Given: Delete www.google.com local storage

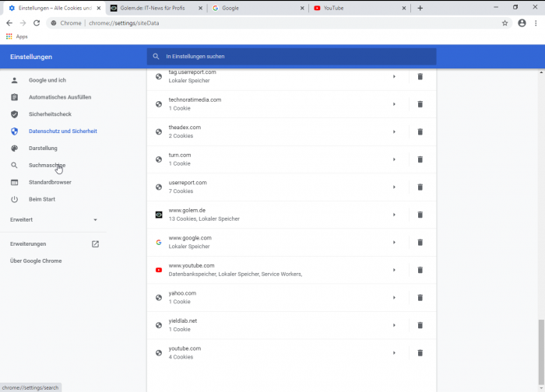Looking at the screenshot, I should point(420,243).
